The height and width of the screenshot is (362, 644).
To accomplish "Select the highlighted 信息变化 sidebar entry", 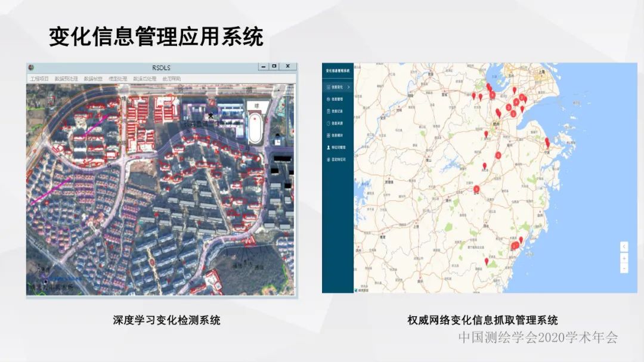I will click(336, 88).
